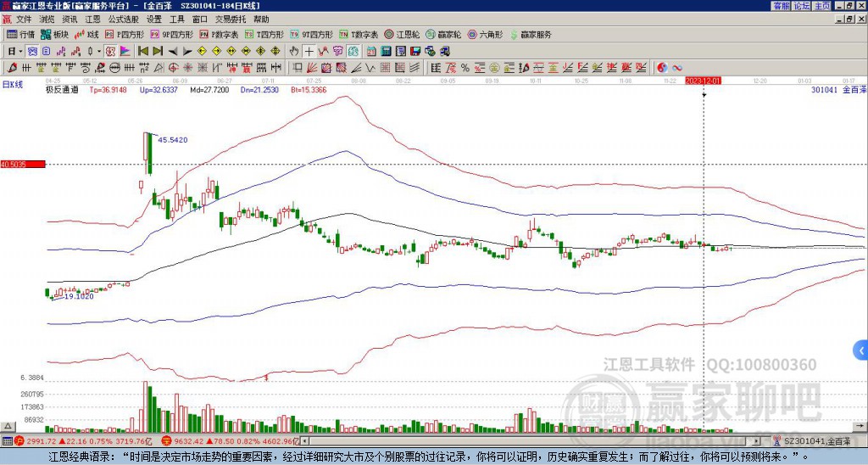Image resolution: width=868 pixels, height=465 pixels.
Task: Click the Up=32.6337 value
Action: [x=159, y=90]
